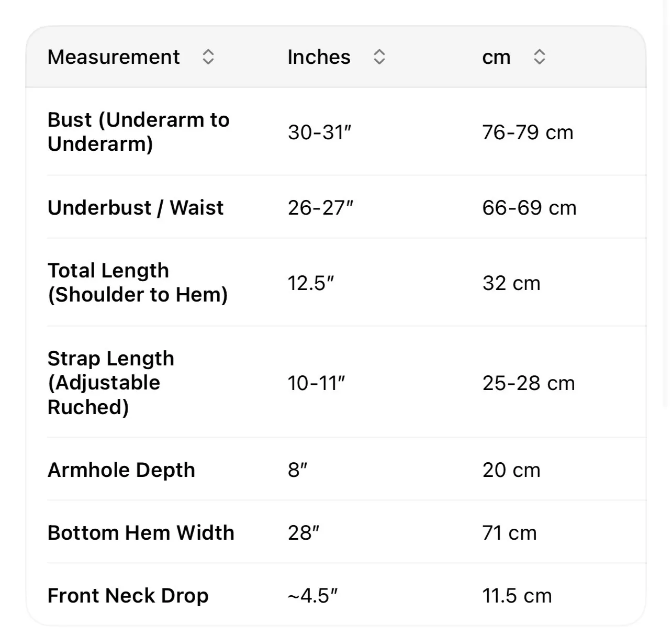Select the 25-28 cm strap length cell

529,383
